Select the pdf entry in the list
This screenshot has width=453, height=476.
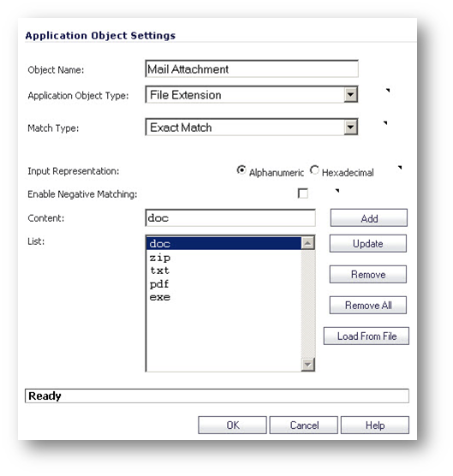(x=224, y=284)
